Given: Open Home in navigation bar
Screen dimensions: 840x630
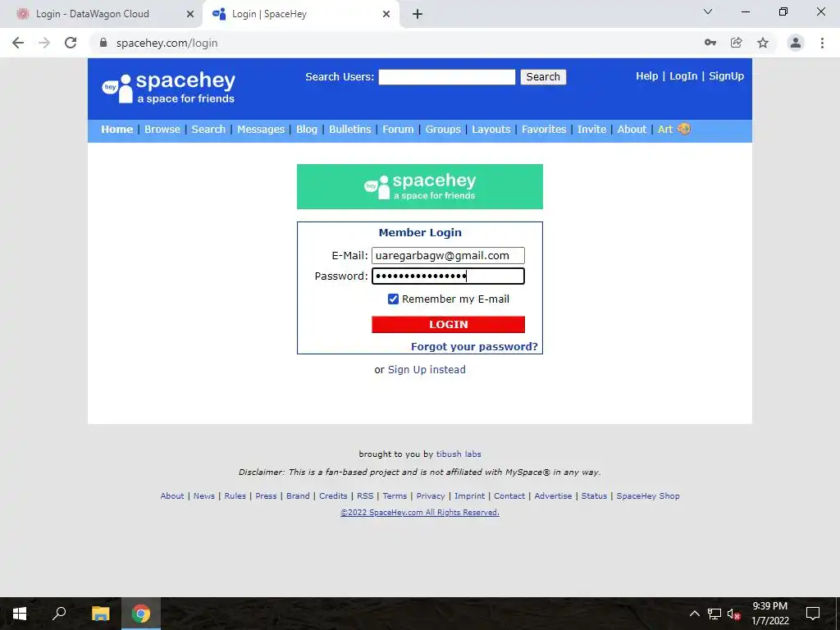Looking at the screenshot, I should click(x=116, y=129).
